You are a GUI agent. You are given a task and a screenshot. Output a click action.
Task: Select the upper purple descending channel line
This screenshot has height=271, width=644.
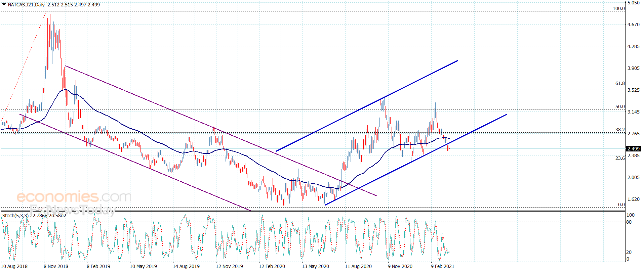(221, 131)
